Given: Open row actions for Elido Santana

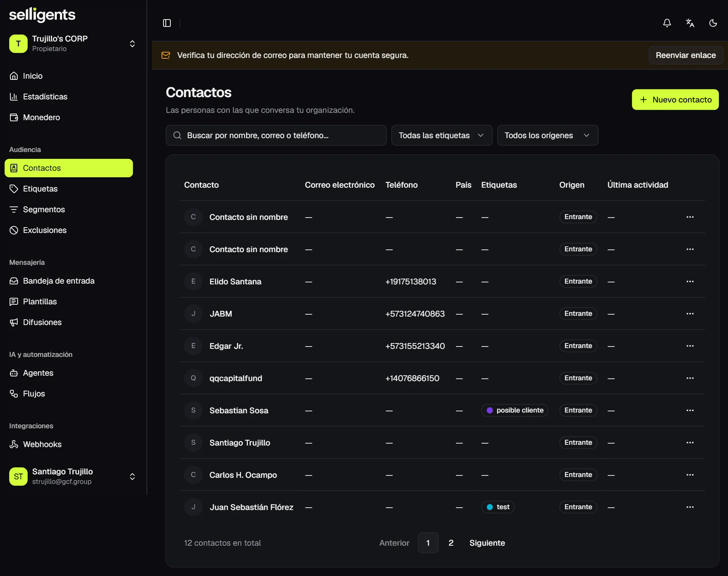Looking at the screenshot, I should (690, 281).
